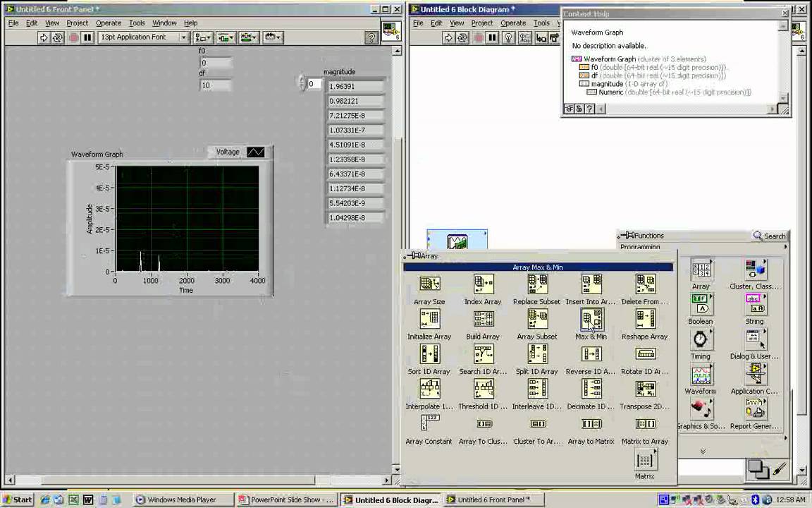Pick the Transpose 2D Array function
The width and height of the screenshot is (812, 508).
pyautogui.click(x=645, y=389)
